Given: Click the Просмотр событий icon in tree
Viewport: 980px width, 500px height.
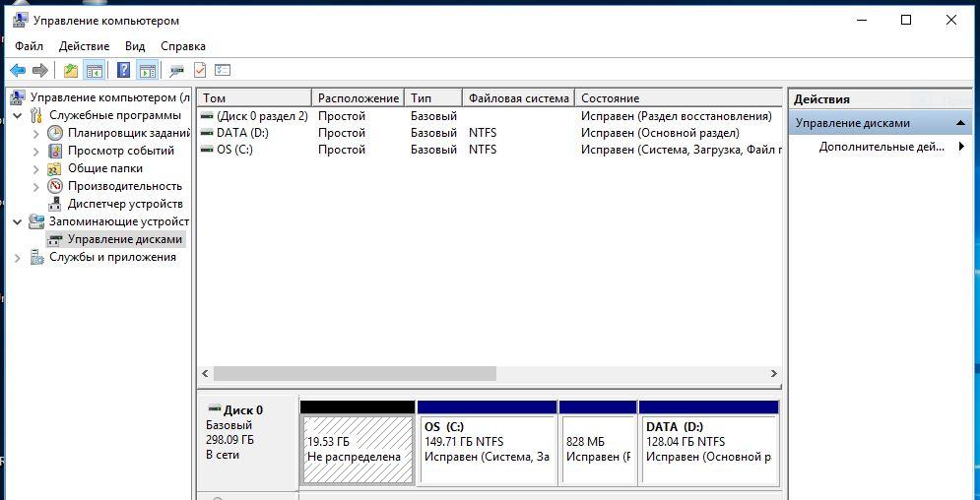Looking at the screenshot, I should click(55, 151).
